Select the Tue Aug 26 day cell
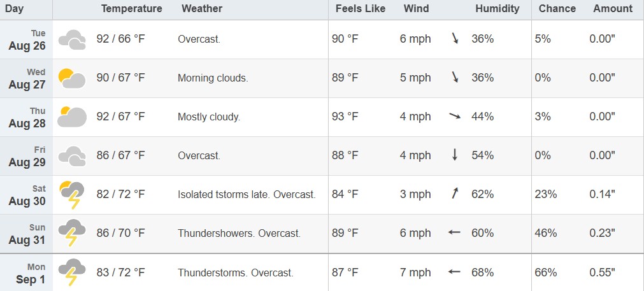This screenshot has width=644, height=291. [x=26, y=39]
